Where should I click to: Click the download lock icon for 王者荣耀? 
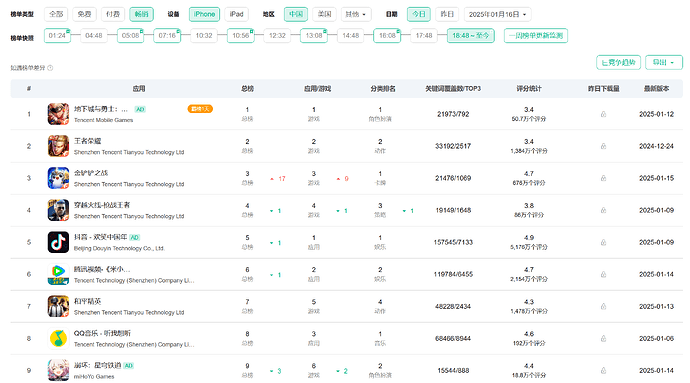603,146
